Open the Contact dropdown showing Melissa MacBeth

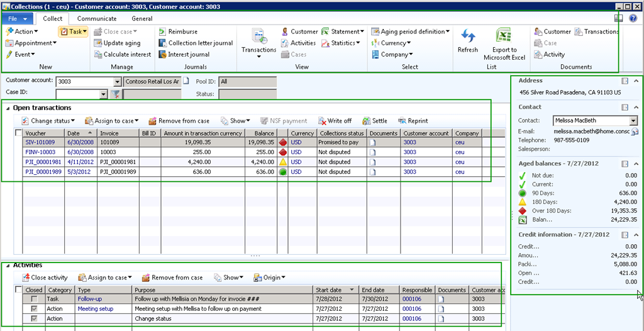point(633,121)
